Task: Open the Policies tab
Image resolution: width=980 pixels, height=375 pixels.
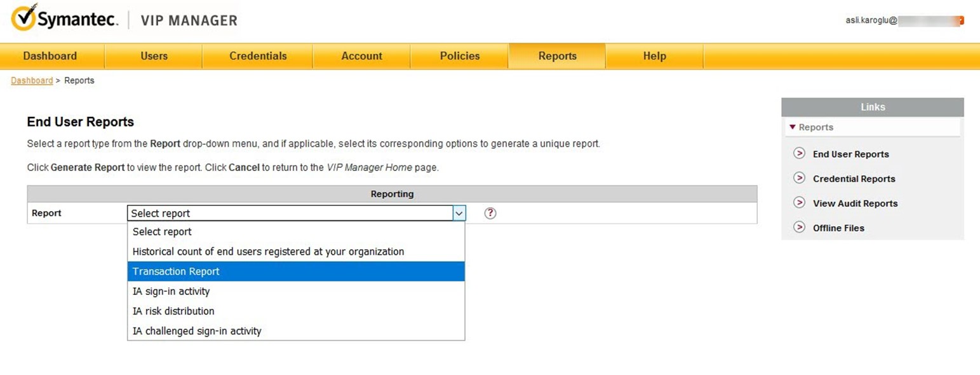Action: pyautogui.click(x=460, y=56)
